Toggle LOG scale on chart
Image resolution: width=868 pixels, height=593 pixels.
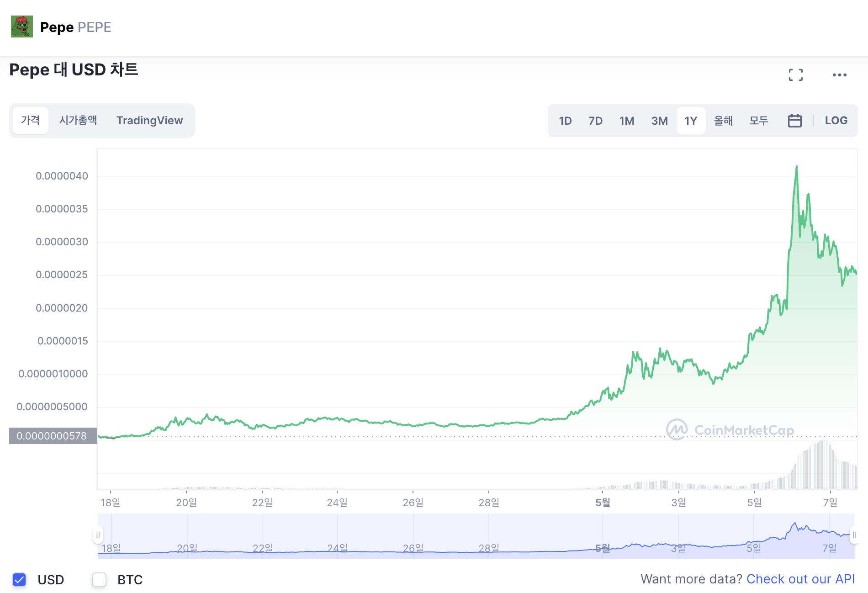[836, 121]
